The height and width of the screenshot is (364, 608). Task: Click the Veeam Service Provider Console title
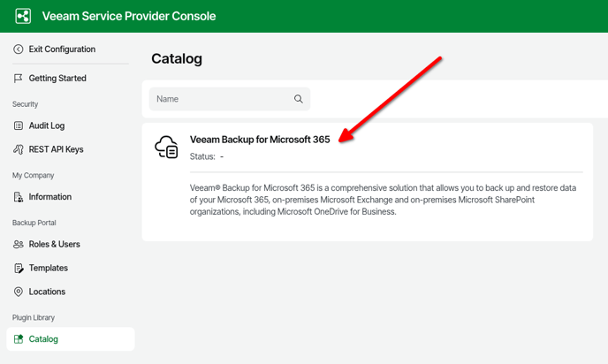129,16
